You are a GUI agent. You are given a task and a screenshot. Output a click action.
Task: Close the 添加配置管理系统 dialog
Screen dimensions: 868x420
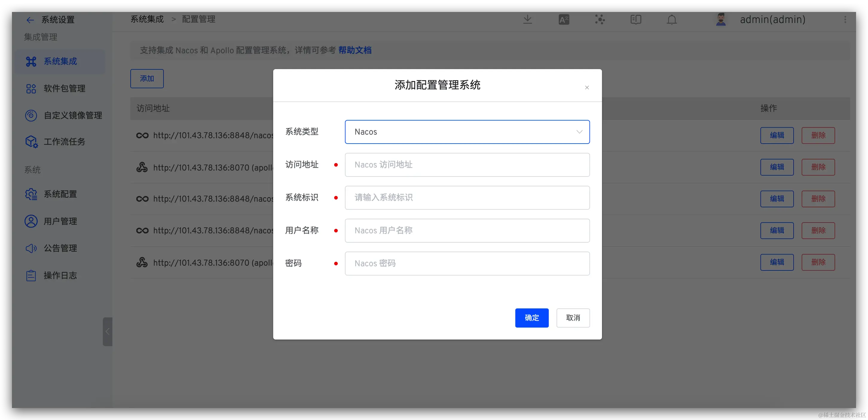587,87
